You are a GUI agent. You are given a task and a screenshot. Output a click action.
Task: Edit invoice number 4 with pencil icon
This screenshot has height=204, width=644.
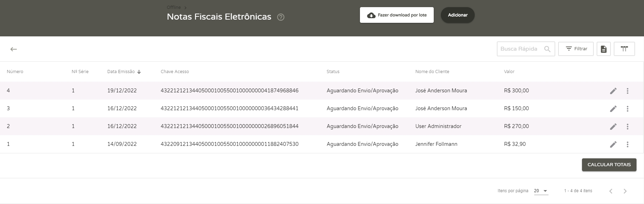click(613, 91)
